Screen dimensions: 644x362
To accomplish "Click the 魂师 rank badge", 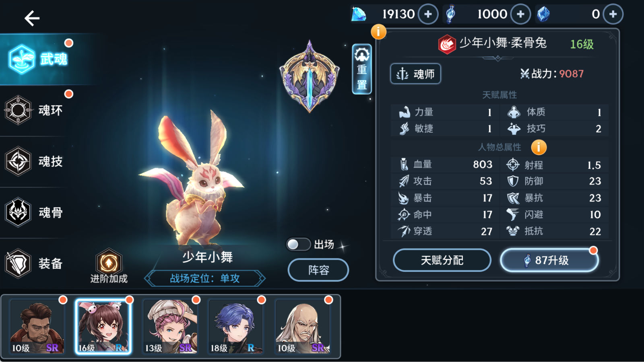I will click(x=415, y=74).
